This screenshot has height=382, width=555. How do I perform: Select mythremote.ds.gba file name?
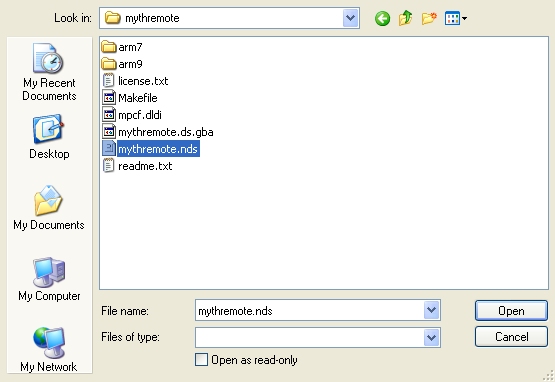tap(166, 132)
